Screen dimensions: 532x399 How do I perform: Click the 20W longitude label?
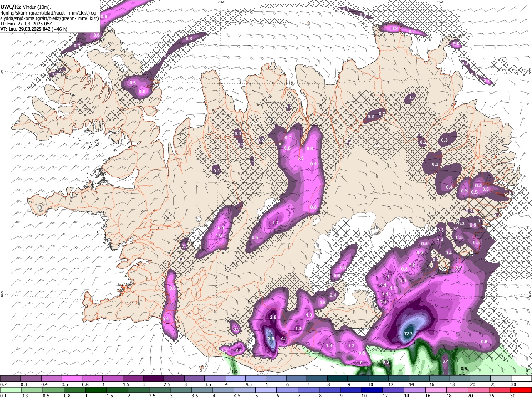coord(221,2)
